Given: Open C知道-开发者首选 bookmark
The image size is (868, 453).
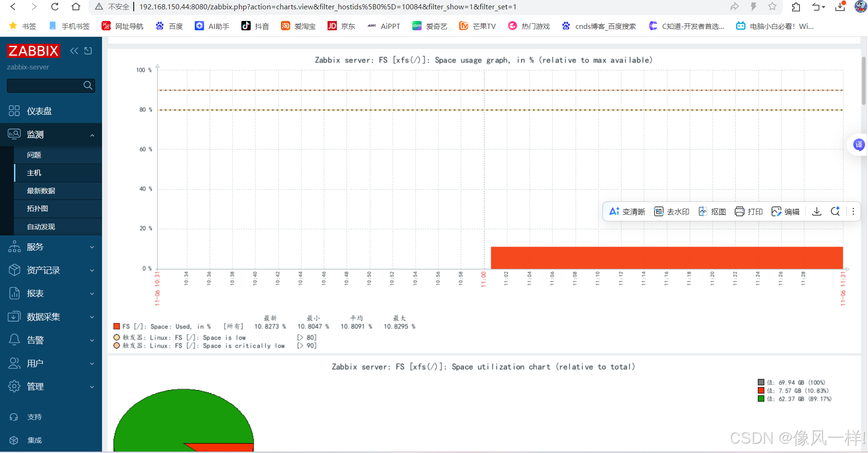Looking at the screenshot, I should pyautogui.click(x=686, y=26).
